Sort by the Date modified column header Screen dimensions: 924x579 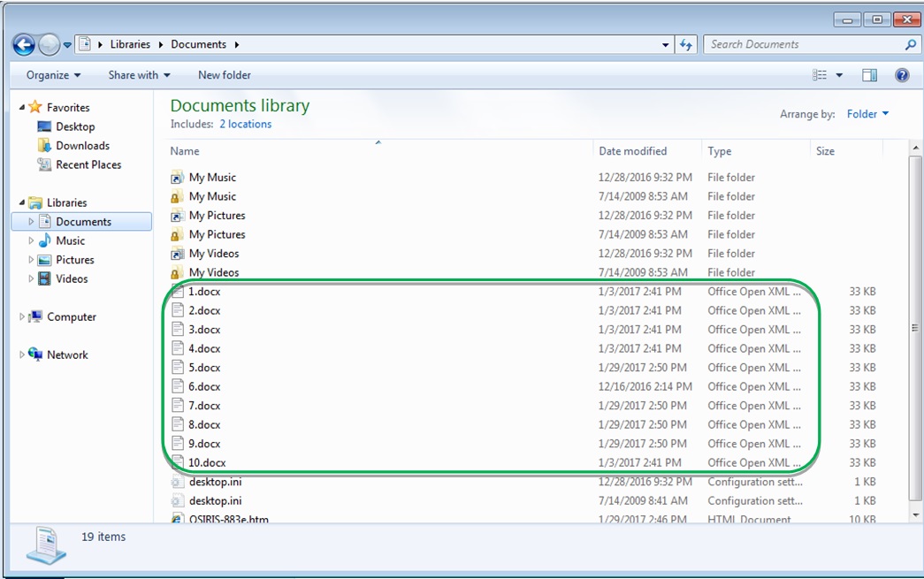coord(632,151)
